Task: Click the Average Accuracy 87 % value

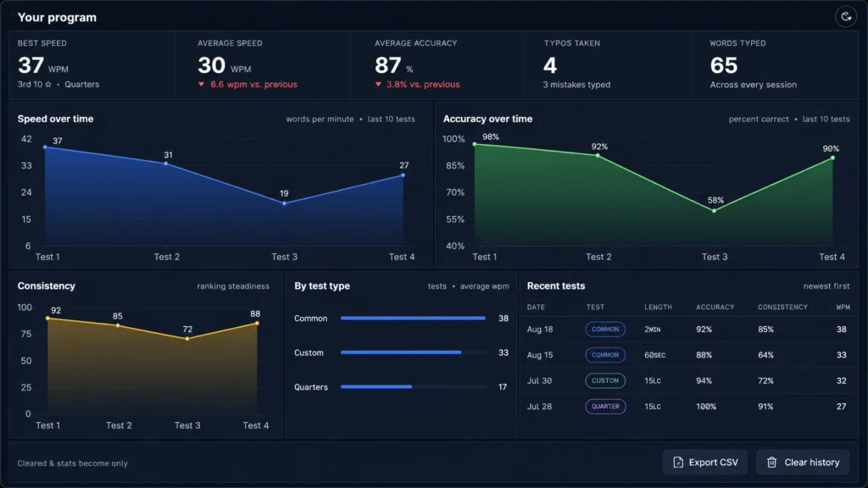Action: pos(393,66)
